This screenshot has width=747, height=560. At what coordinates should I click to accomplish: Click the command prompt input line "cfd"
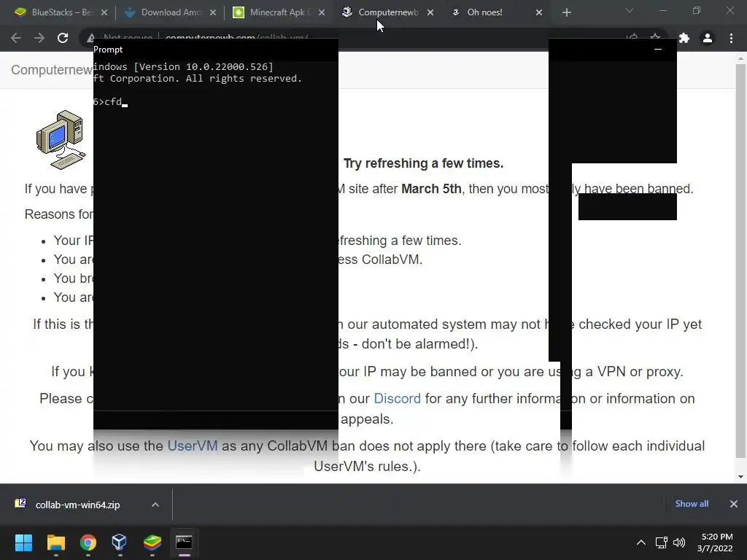(110, 102)
